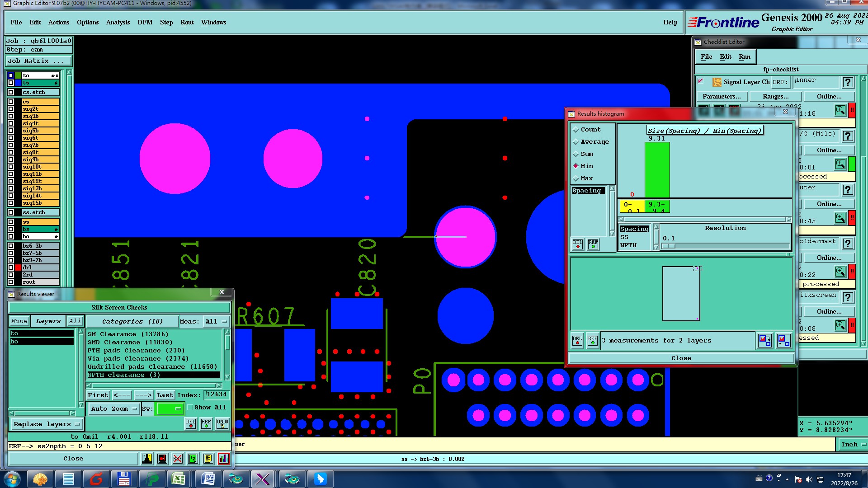Open the DFM menu
This screenshot has height=488, width=868.
(145, 22)
